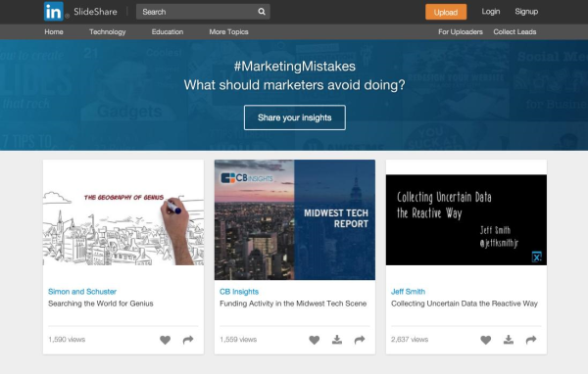The image size is (588, 374).
Task: Open the Jeff Smith author link
Action: (408, 292)
